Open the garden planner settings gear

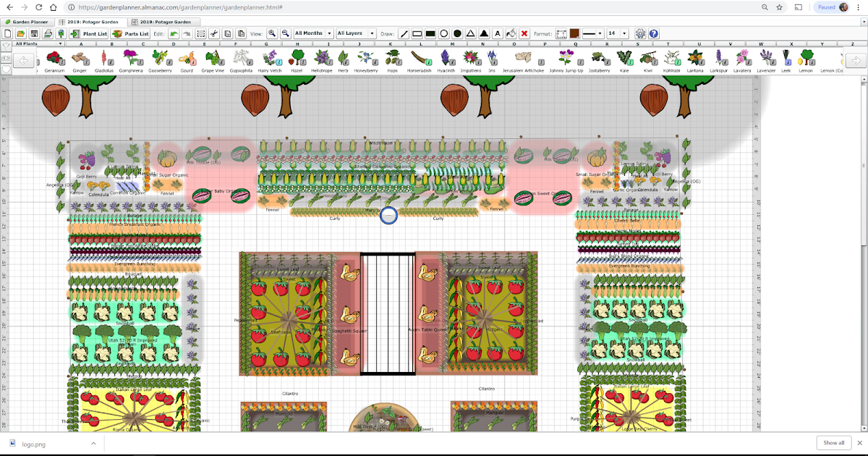point(640,33)
